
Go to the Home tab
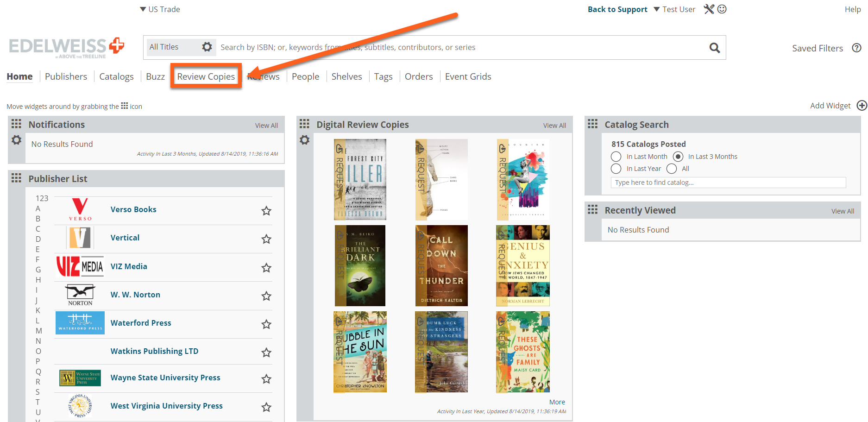coord(19,76)
